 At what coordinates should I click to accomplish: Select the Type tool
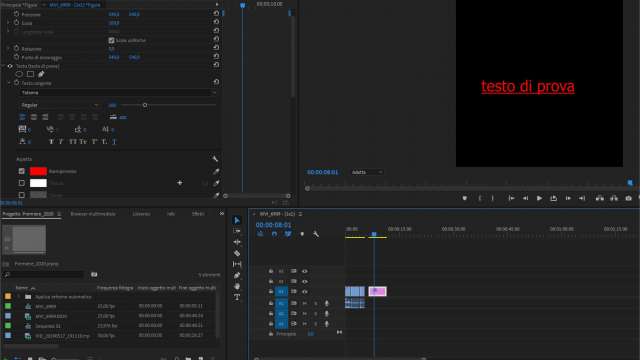[237, 297]
